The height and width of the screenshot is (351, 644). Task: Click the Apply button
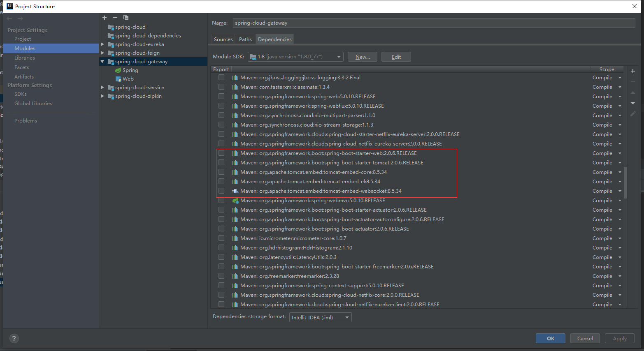(620, 338)
